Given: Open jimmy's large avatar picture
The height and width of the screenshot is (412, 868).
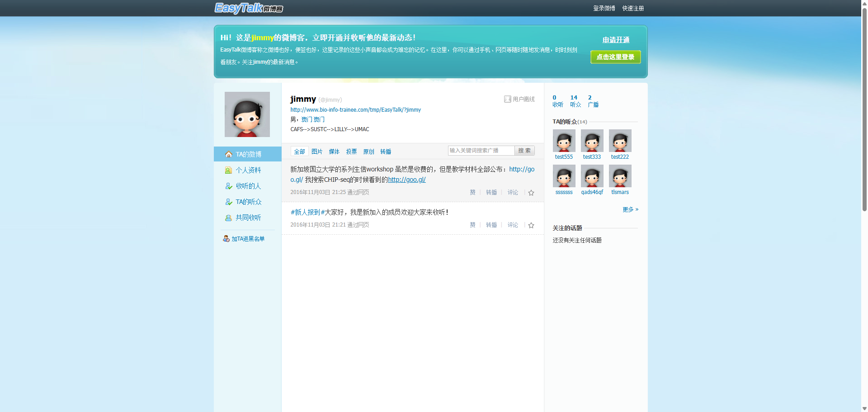Looking at the screenshot, I should [x=247, y=114].
